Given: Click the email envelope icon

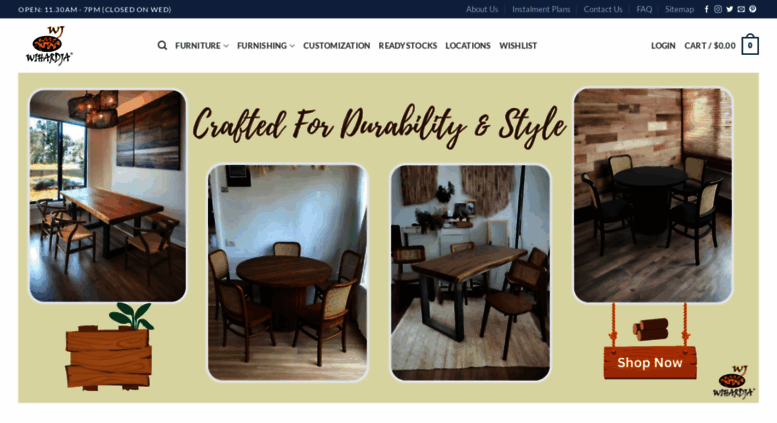Looking at the screenshot, I should [741, 9].
